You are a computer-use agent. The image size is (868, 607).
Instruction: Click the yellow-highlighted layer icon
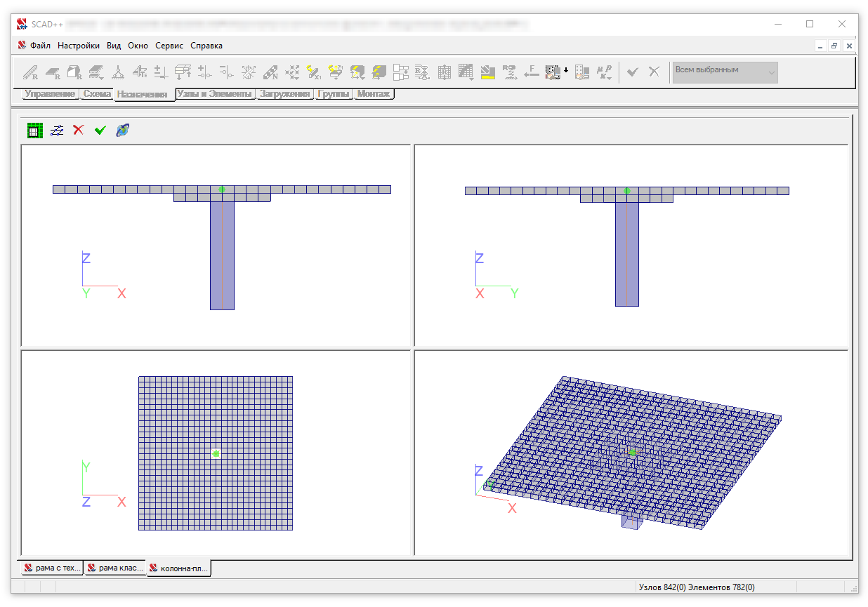487,72
